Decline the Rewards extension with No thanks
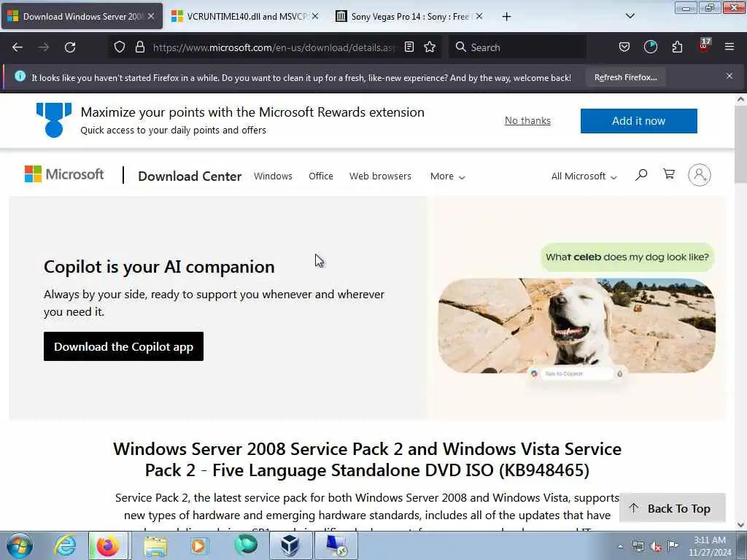This screenshot has height=560, width=747. coord(527,120)
